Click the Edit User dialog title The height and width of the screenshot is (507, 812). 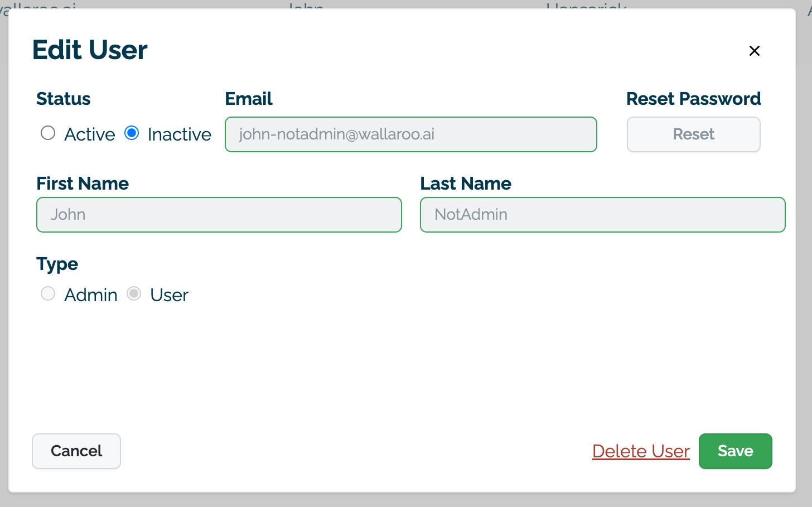90,50
